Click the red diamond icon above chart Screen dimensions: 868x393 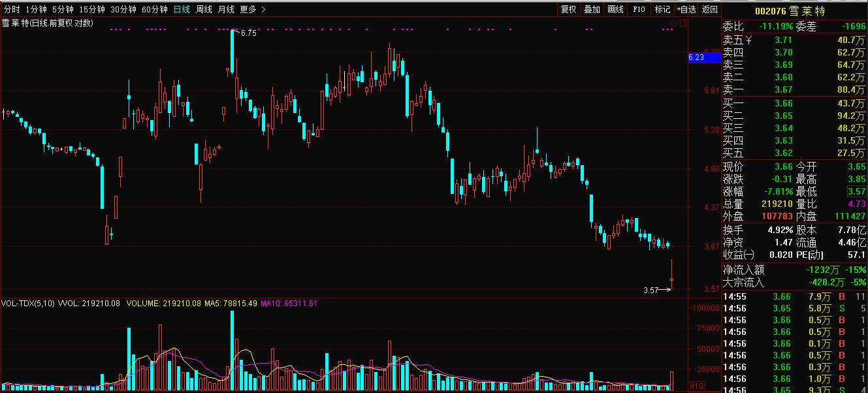click(674, 24)
